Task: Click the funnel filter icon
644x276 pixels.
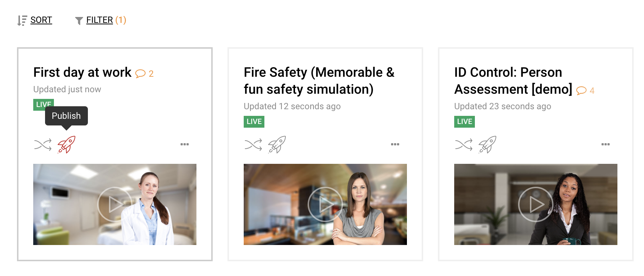Action: tap(79, 21)
